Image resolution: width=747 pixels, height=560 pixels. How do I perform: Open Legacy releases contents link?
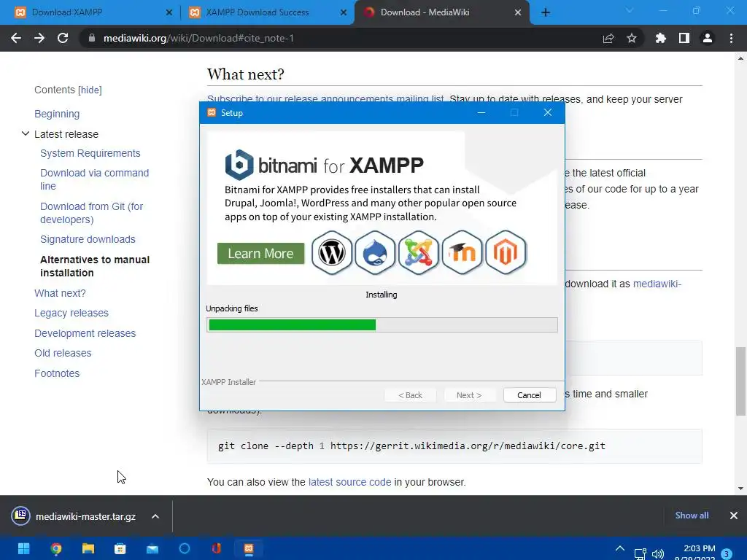click(71, 313)
